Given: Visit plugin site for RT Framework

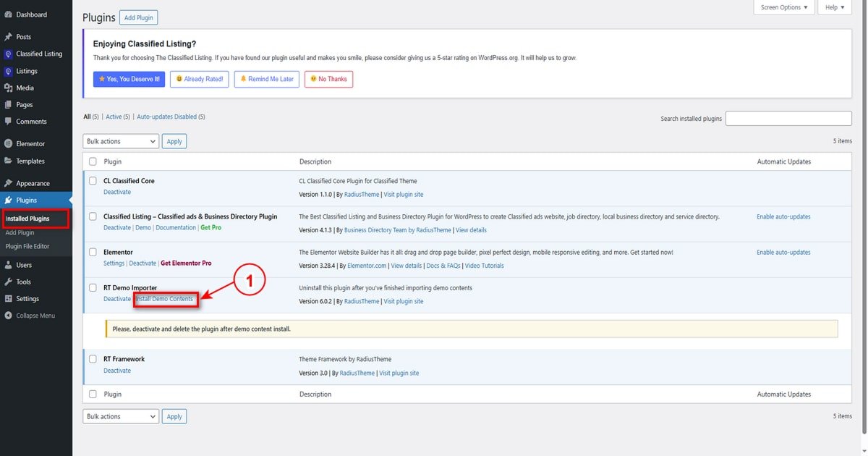Looking at the screenshot, I should coord(399,373).
